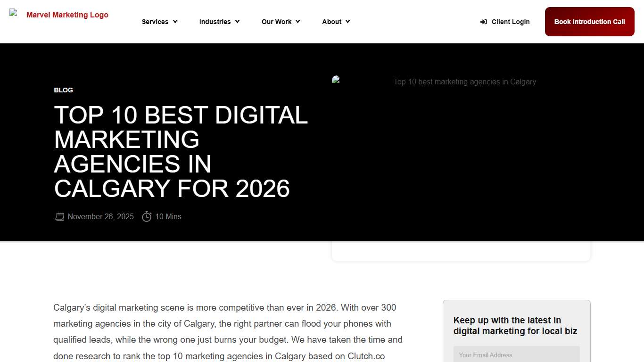
Task: Expand the Industries dropdown chevron
Action: click(237, 22)
